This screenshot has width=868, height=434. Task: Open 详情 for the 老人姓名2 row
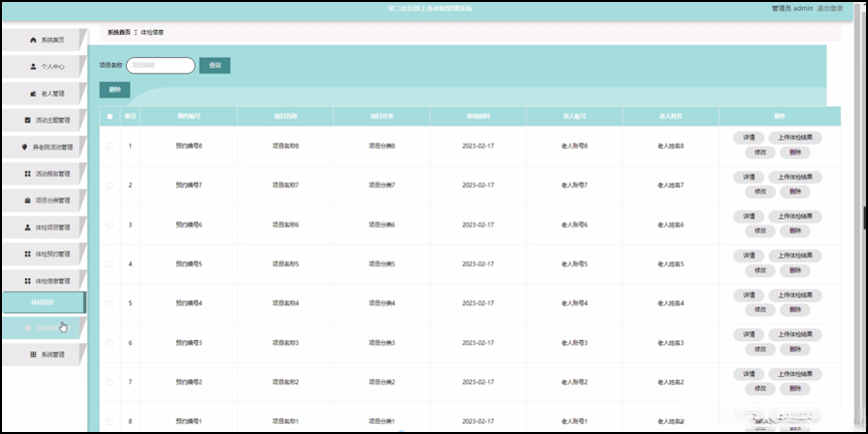click(x=748, y=374)
